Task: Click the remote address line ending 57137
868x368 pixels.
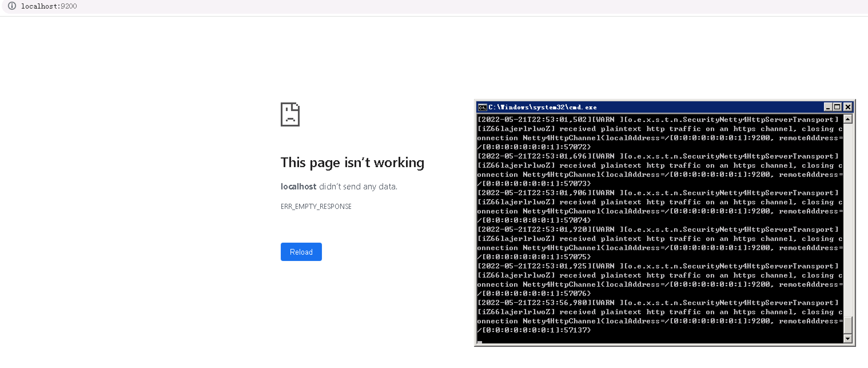Action: 534,330
